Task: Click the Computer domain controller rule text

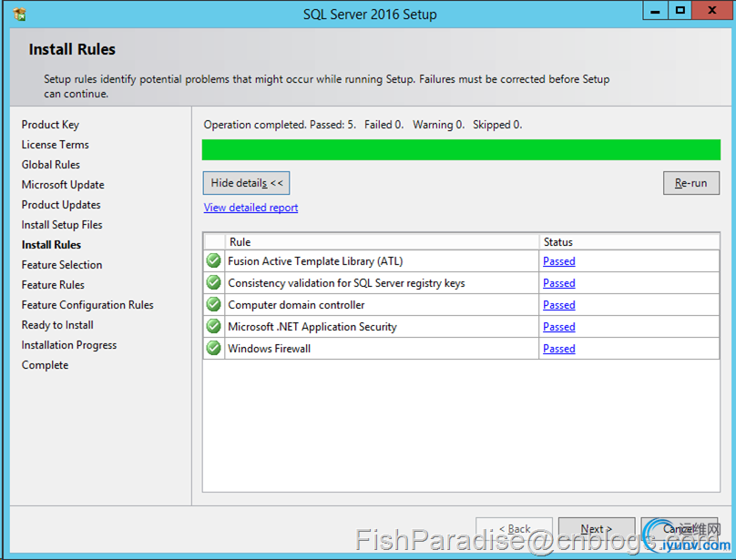Action: point(296,305)
